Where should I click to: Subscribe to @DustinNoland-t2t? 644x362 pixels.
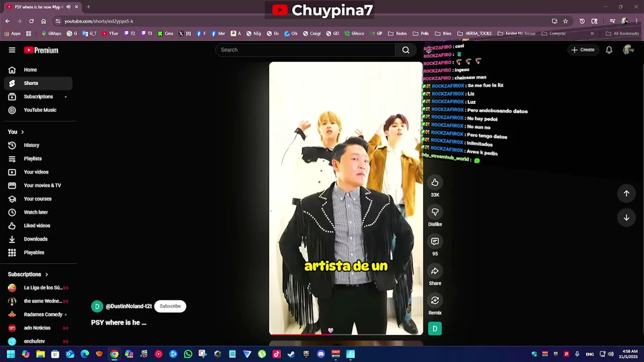170,306
